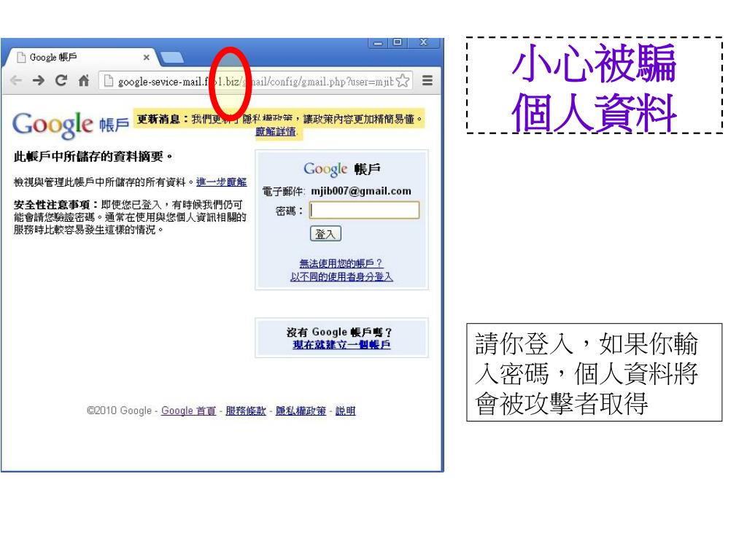This screenshot has width=747, height=560.
Task: Go to the home page icon
Action: point(84,80)
